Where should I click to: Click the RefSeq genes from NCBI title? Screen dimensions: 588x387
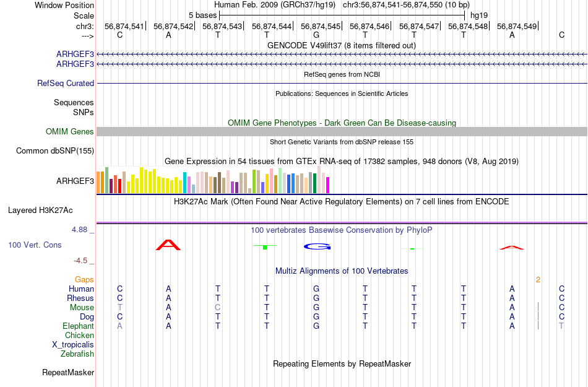tap(342, 74)
